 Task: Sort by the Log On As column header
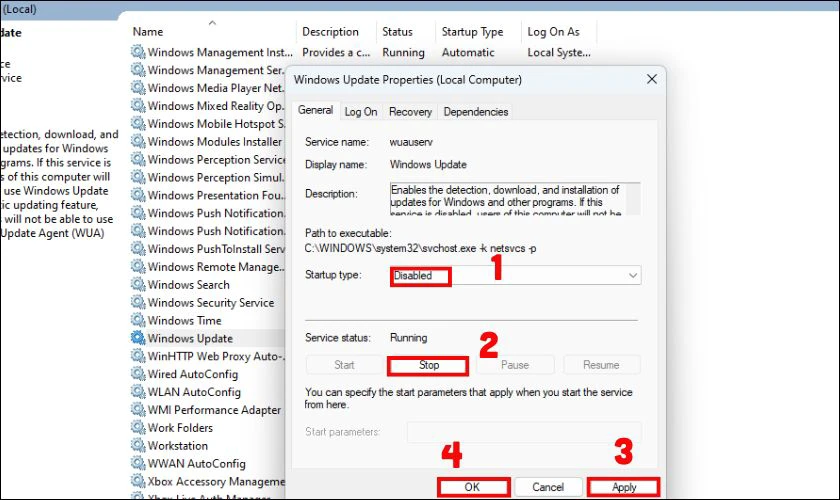point(553,32)
